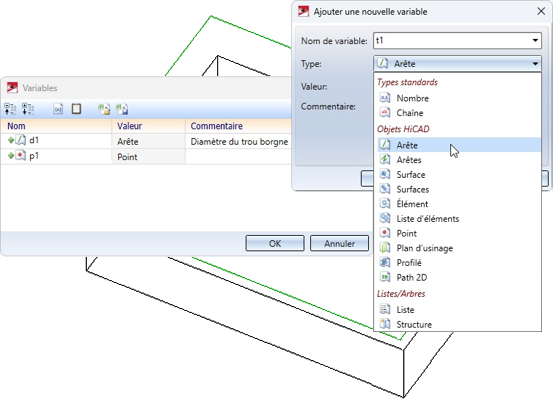This screenshot has height=400, width=553.
Task: Click the Nombre type icon
Action: click(x=385, y=98)
